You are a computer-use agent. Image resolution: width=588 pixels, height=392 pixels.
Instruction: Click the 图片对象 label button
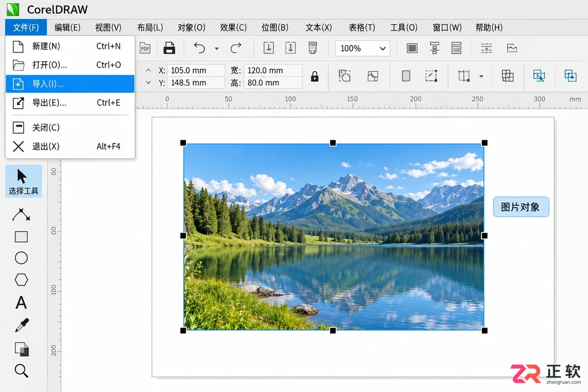click(x=521, y=206)
